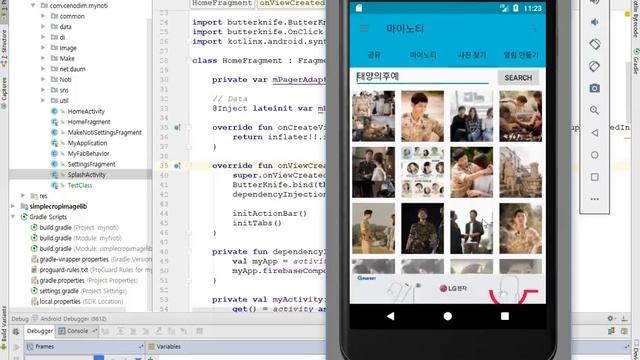Click the emulator sidebar overview square

[x=595, y=177]
